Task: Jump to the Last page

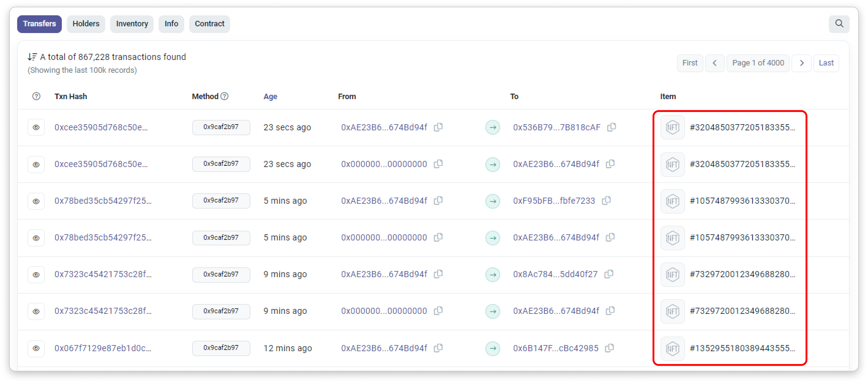Action: click(826, 63)
